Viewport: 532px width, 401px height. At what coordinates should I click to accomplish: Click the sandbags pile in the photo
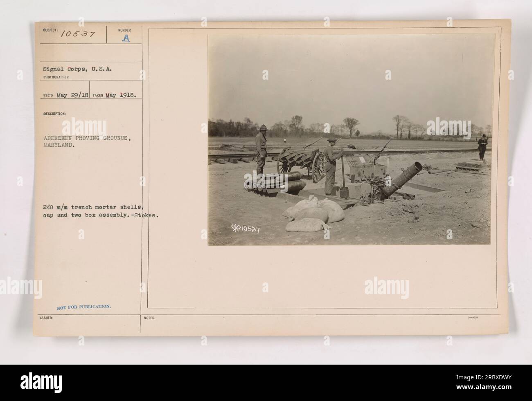coord(313,214)
